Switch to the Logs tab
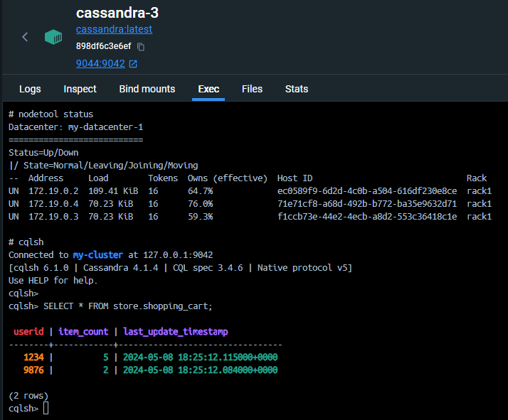 [30, 89]
